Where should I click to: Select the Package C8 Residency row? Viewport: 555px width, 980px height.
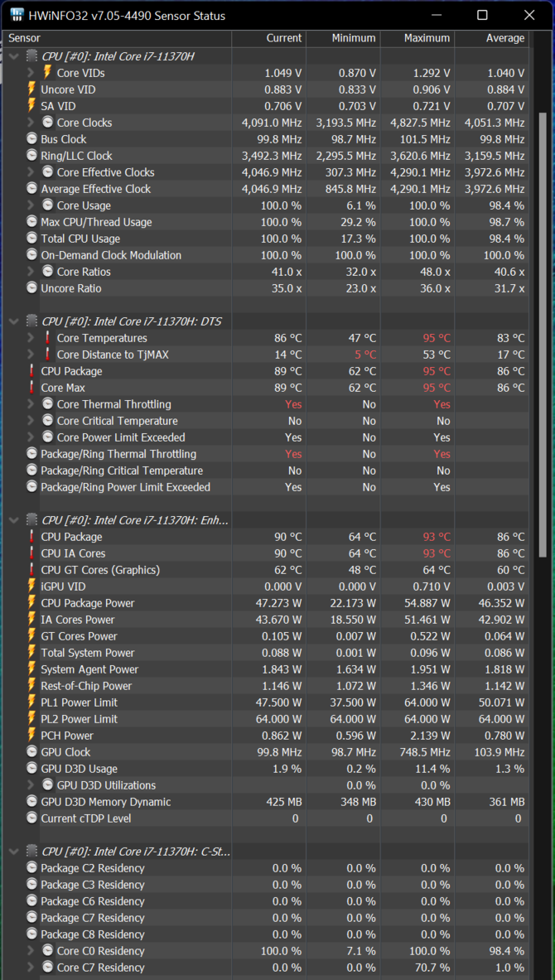[x=266, y=934]
